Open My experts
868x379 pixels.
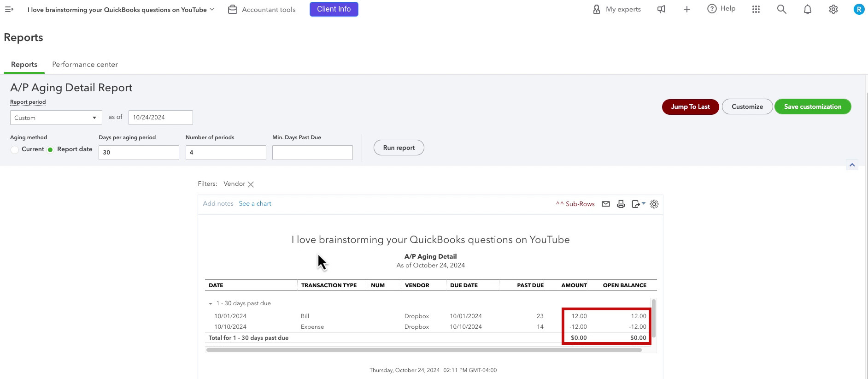[616, 9]
